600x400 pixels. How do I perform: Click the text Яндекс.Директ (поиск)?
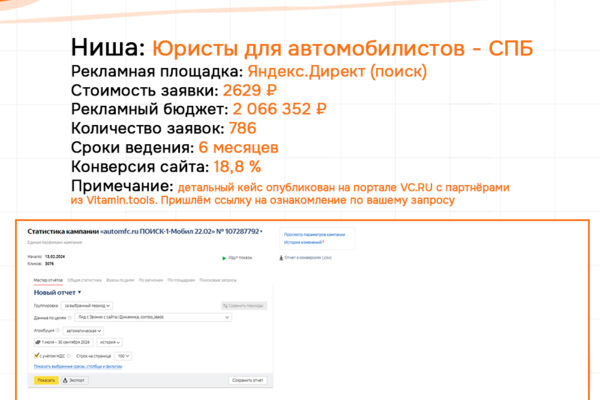[337, 72]
